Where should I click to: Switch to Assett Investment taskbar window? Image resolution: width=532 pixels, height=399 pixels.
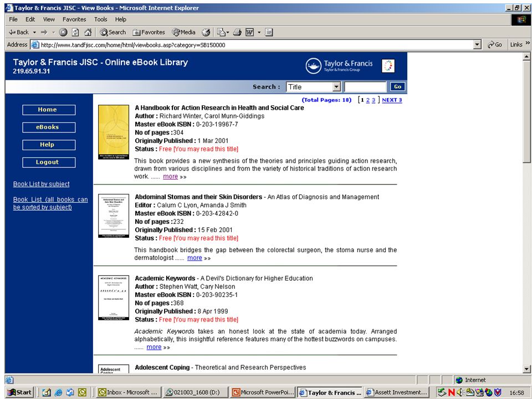[397, 392]
